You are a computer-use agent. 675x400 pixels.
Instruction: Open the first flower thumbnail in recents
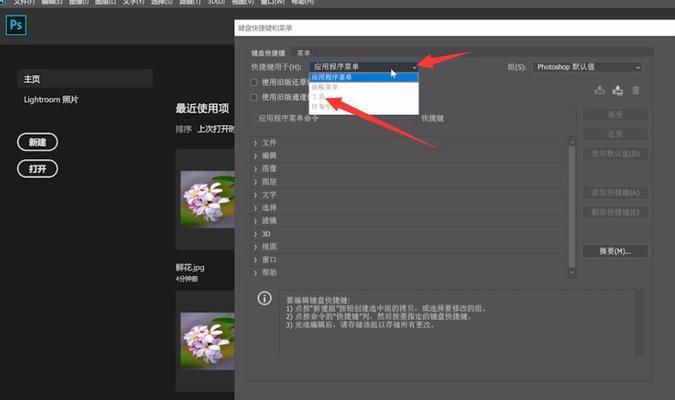(207, 199)
